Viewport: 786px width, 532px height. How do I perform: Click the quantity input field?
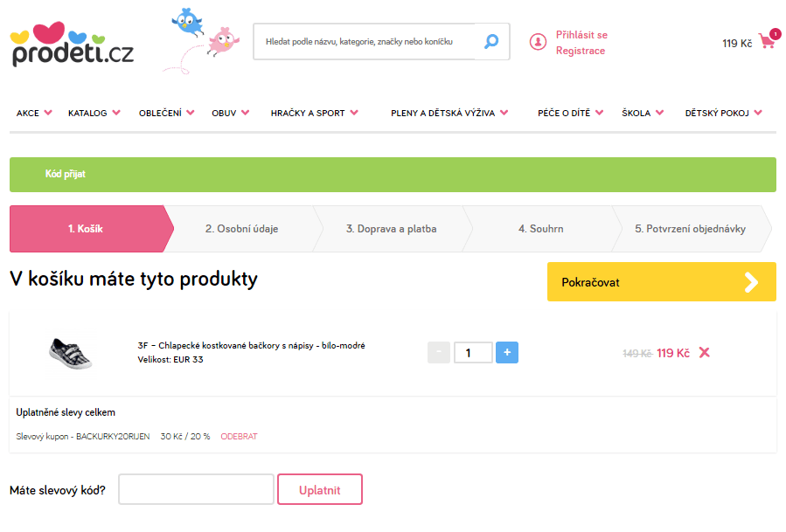click(473, 353)
